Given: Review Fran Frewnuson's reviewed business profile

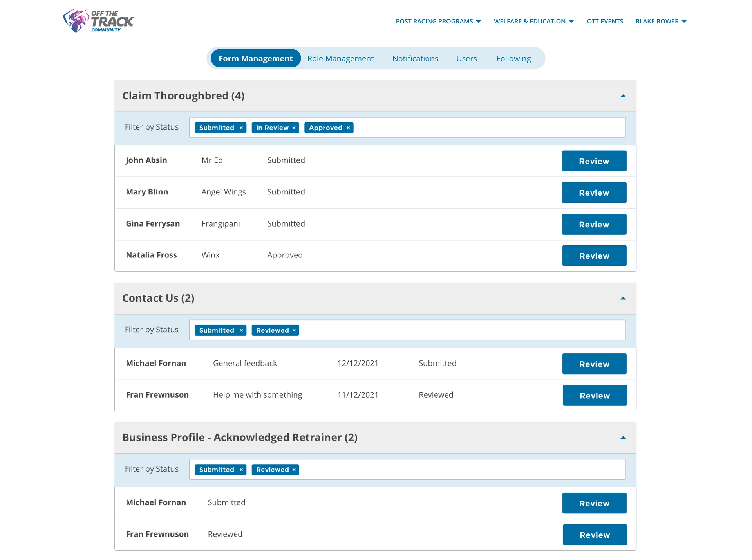Looking at the screenshot, I should coord(595,535).
